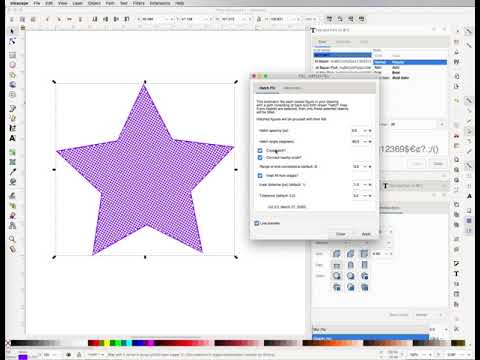Select the Paint bucket tool

point(12,182)
